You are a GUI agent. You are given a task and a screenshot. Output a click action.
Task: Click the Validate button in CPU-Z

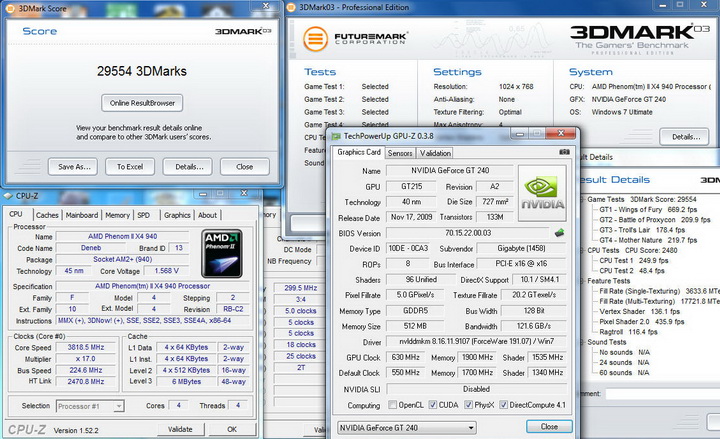tap(180, 429)
